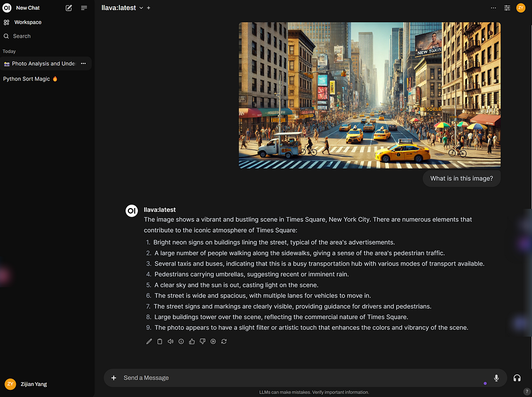This screenshot has height=397, width=532.
Task: Show generation info for the response
Action: (x=181, y=341)
